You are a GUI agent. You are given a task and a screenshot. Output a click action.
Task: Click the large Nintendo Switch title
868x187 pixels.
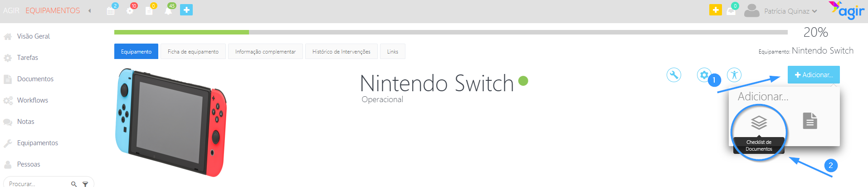coord(437,84)
